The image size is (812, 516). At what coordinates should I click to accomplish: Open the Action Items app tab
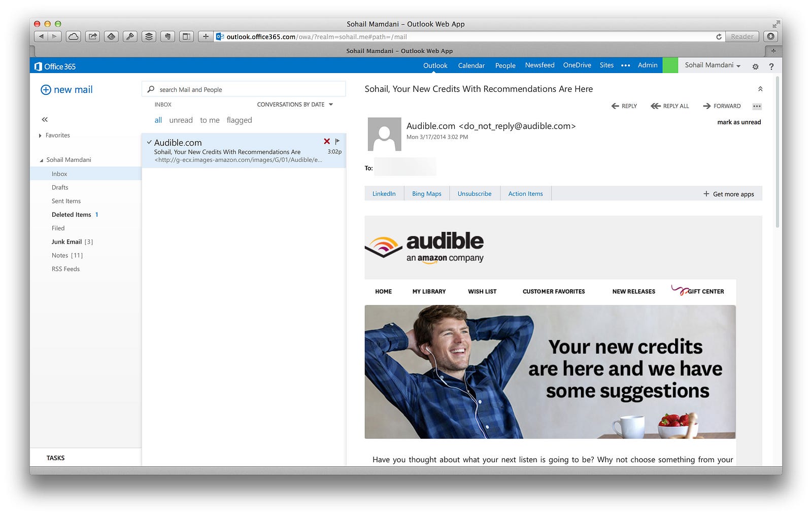click(526, 194)
